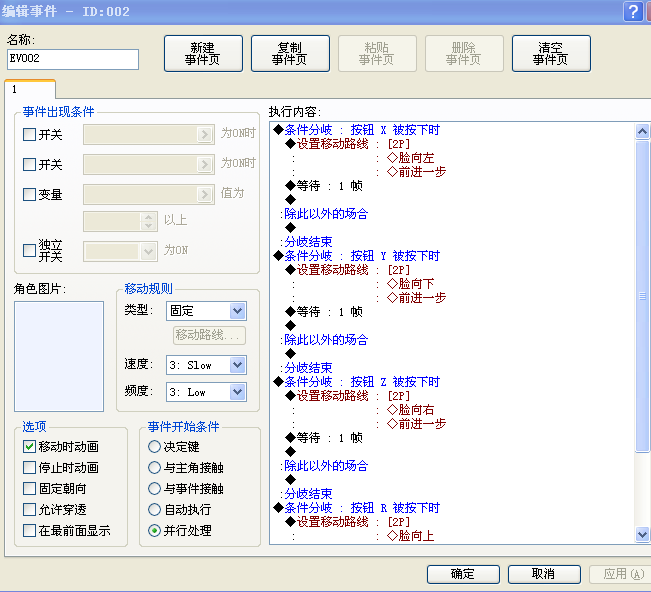Image resolution: width=651 pixels, height=592 pixels.
Task: Select the line 条件分歧：按钮 X 被按下时
Action: click(x=357, y=130)
